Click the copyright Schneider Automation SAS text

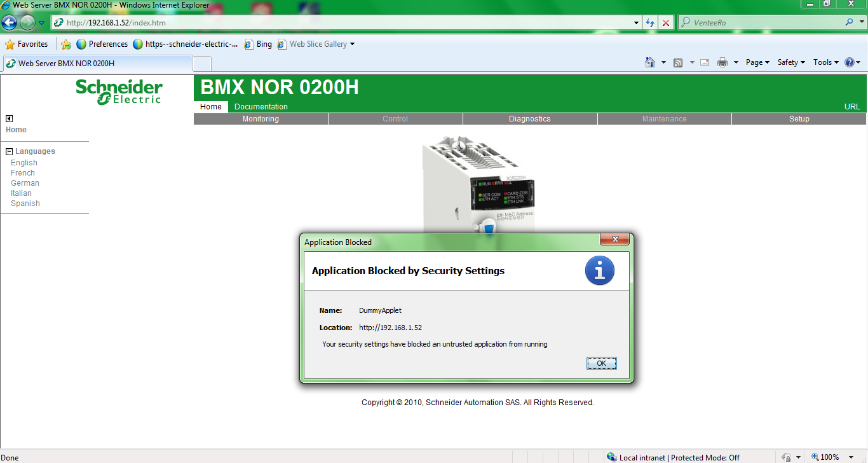click(478, 403)
